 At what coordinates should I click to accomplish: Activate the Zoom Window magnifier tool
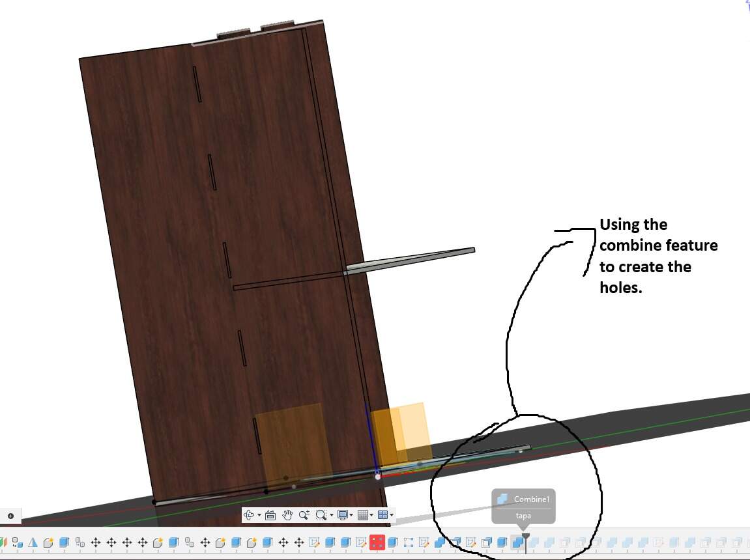321,514
